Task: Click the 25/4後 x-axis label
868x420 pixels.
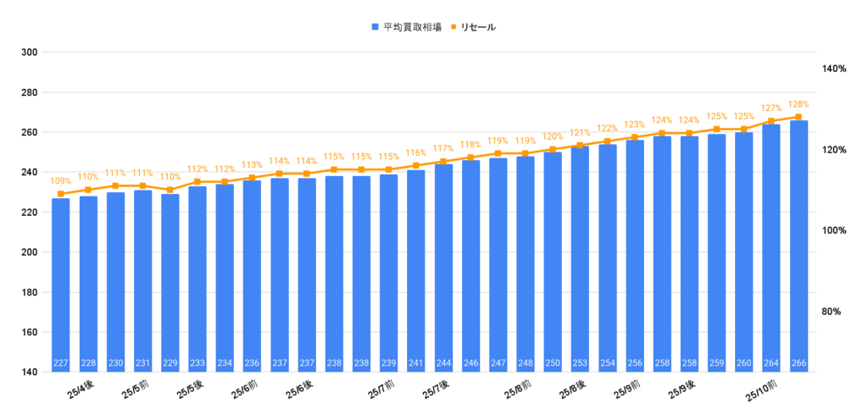Action: pyautogui.click(x=81, y=390)
